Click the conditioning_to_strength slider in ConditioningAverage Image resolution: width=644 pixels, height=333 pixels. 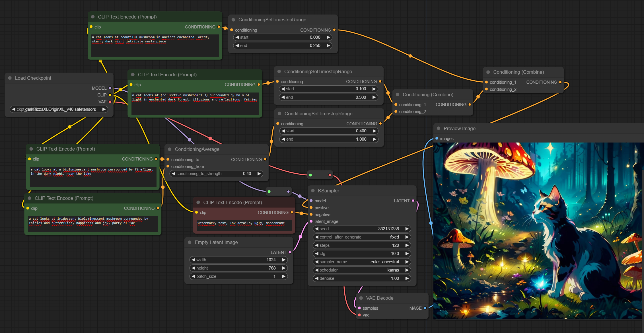point(216,173)
